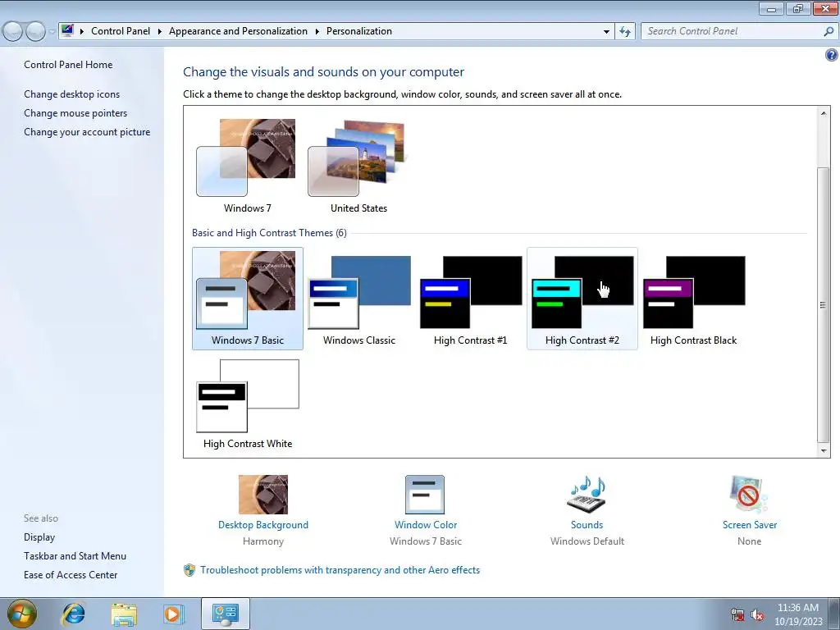Open address bar history dropdown
The width and height of the screenshot is (840, 630).
coord(606,32)
